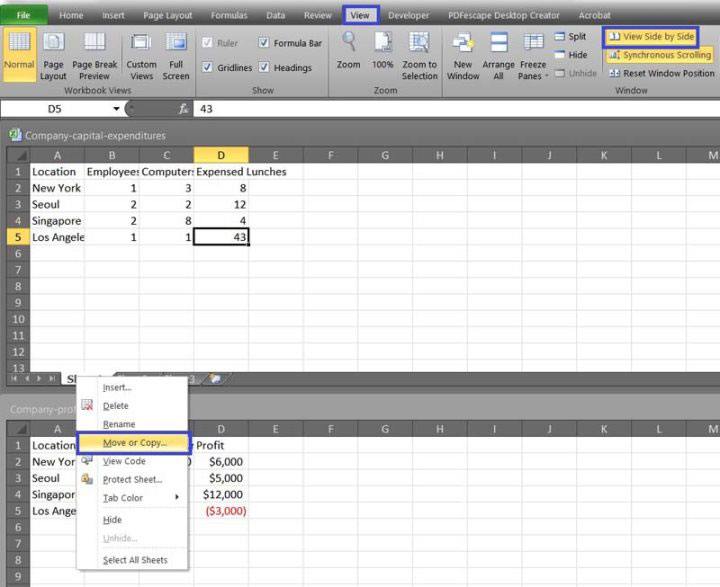Viewport: 720px width, 587px height.
Task: Click the $6,000 profit cell
Action: coord(221,462)
